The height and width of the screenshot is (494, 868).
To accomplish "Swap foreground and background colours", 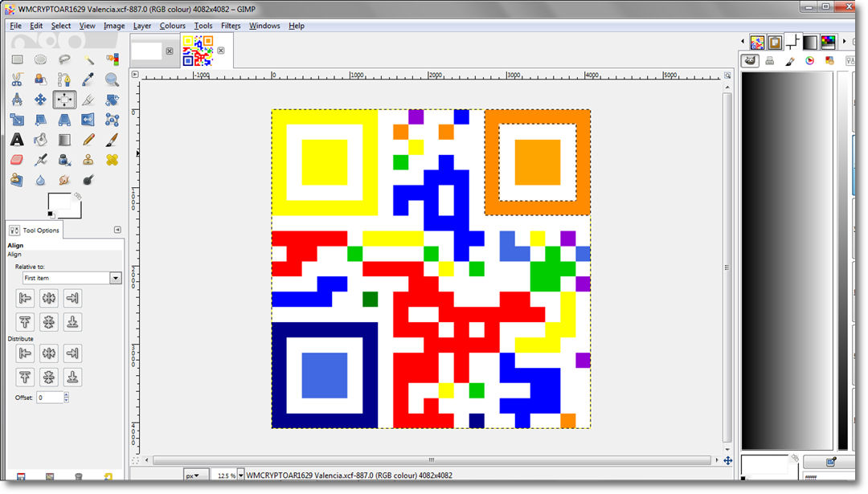I will [x=77, y=196].
